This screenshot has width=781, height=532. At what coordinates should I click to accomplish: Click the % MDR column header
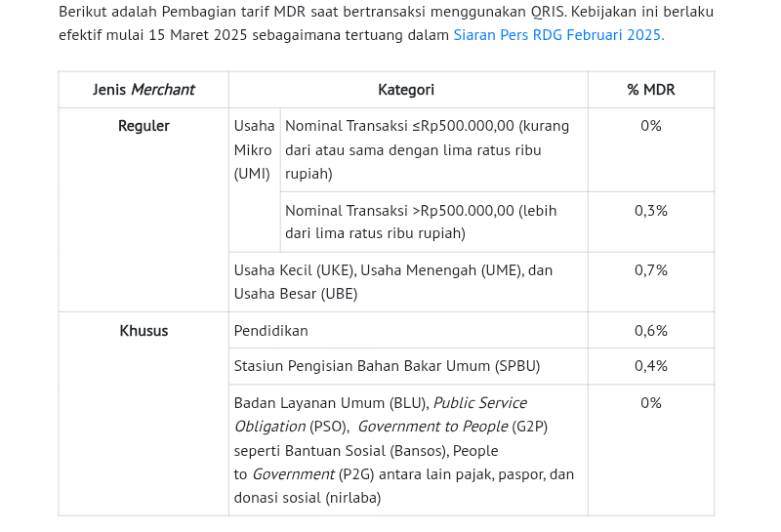click(x=650, y=90)
